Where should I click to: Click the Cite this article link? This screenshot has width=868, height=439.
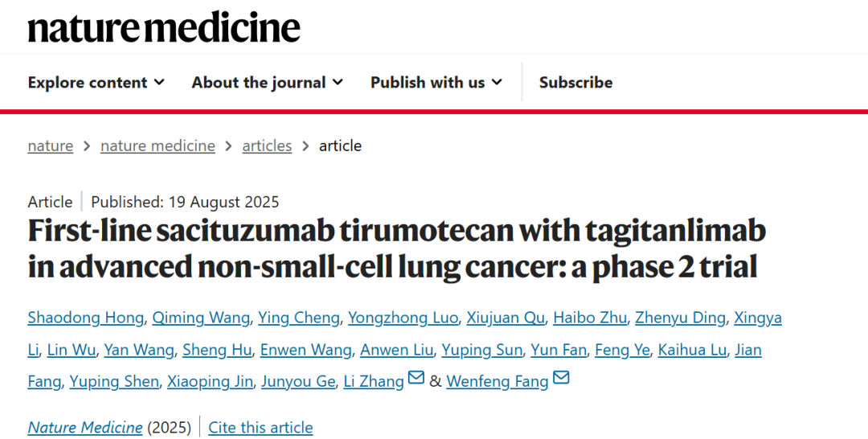pyautogui.click(x=260, y=428)
